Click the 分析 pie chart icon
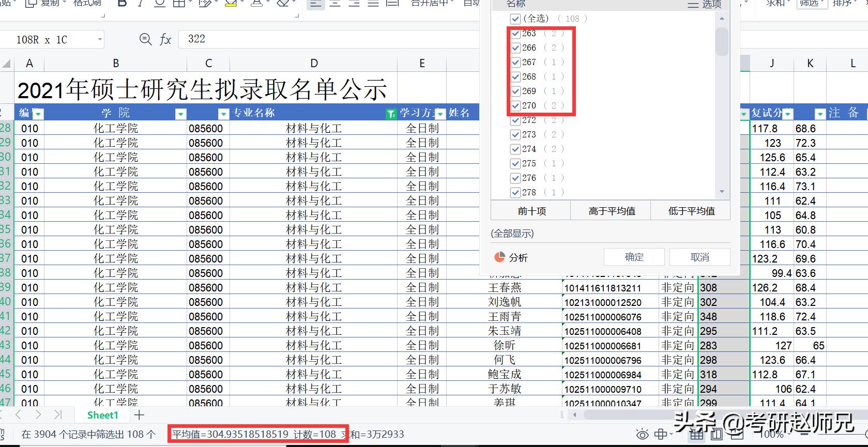This screenshot has width=868, height=447. tap(499, 257)
